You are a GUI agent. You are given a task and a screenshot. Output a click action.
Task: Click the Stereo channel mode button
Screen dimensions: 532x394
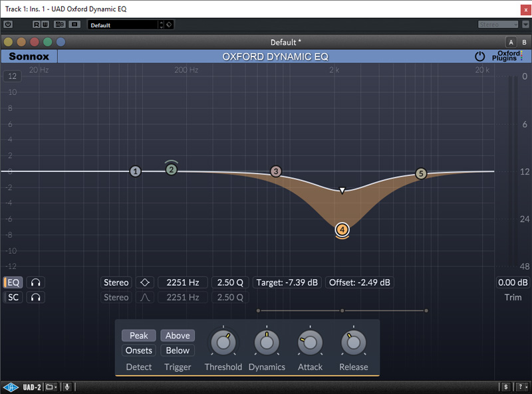(116, 282)
